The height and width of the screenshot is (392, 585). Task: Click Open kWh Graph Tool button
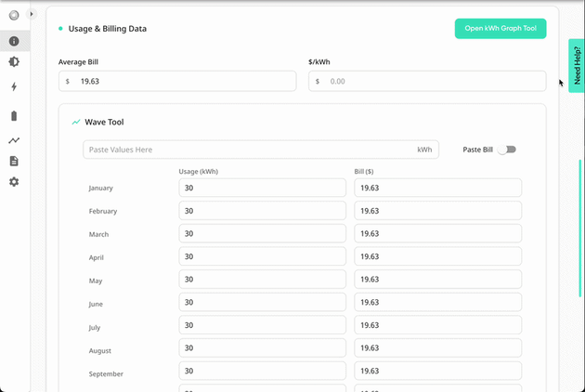500,29
